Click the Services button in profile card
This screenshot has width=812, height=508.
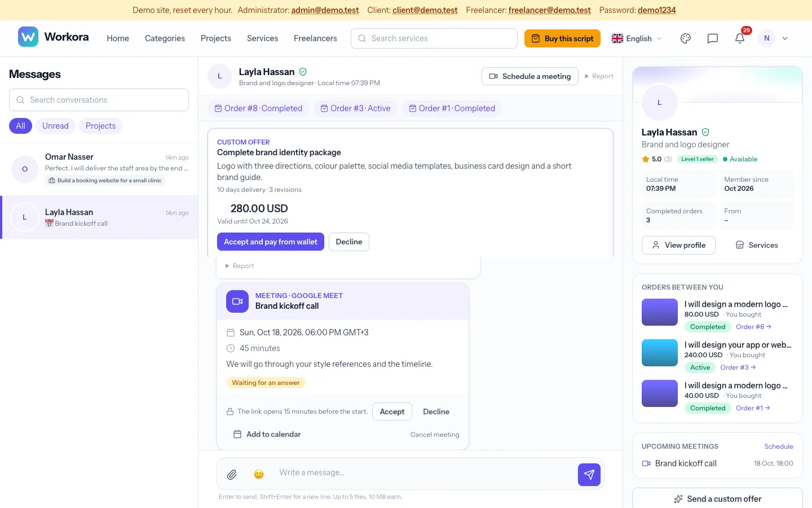click(x=757, y=245)
